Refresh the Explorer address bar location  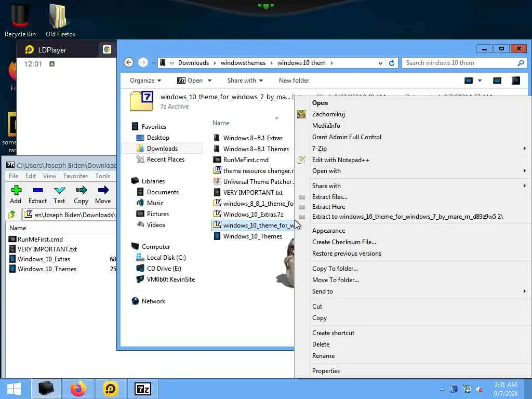[x=392, y=63]
